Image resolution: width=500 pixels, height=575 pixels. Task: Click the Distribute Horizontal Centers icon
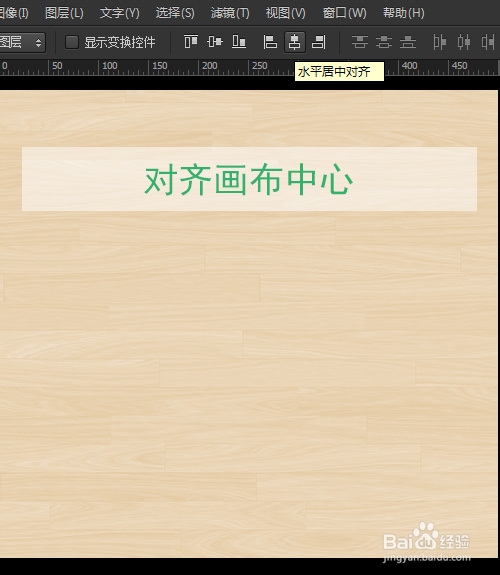(x=464, y=42)
